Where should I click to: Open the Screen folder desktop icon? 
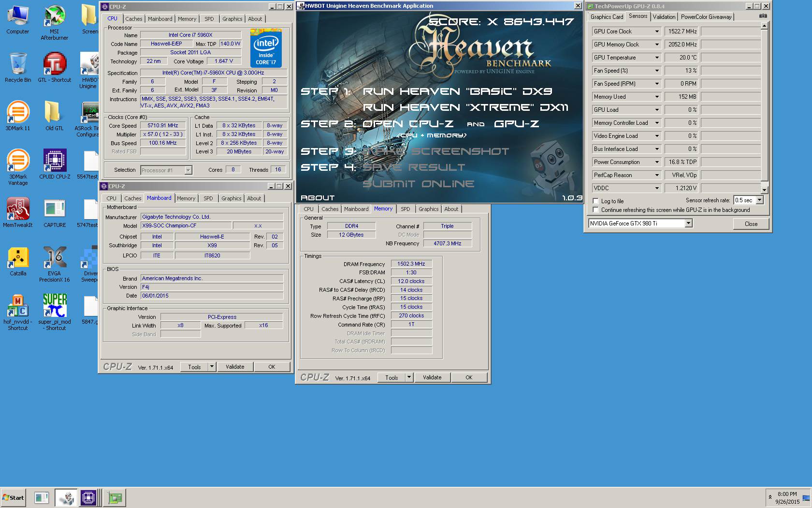pyautogui.click(x=90, y=19)
